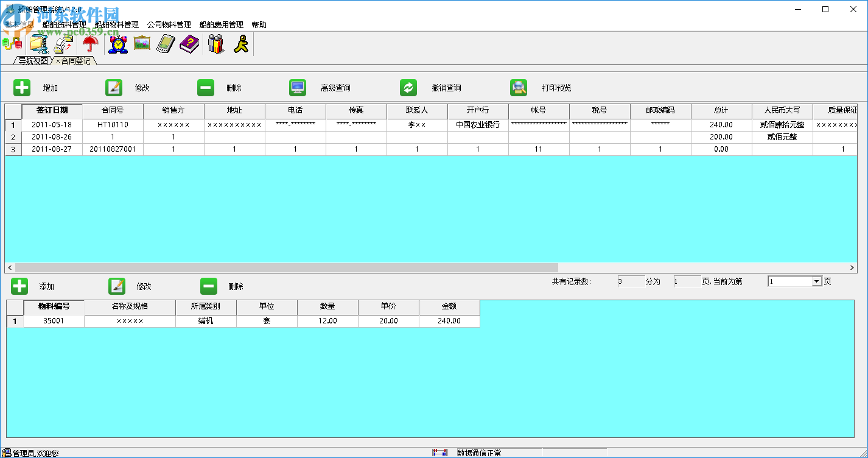Switch to the 导航视图 tab
This screenshot has height=458, width=868.
(33, 61)
